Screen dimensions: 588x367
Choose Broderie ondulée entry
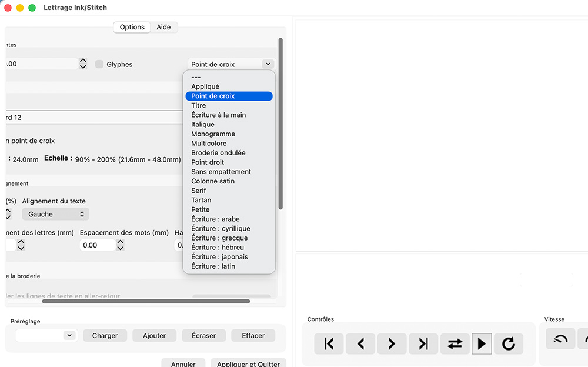pyautogui.click(x=229, y=153)
